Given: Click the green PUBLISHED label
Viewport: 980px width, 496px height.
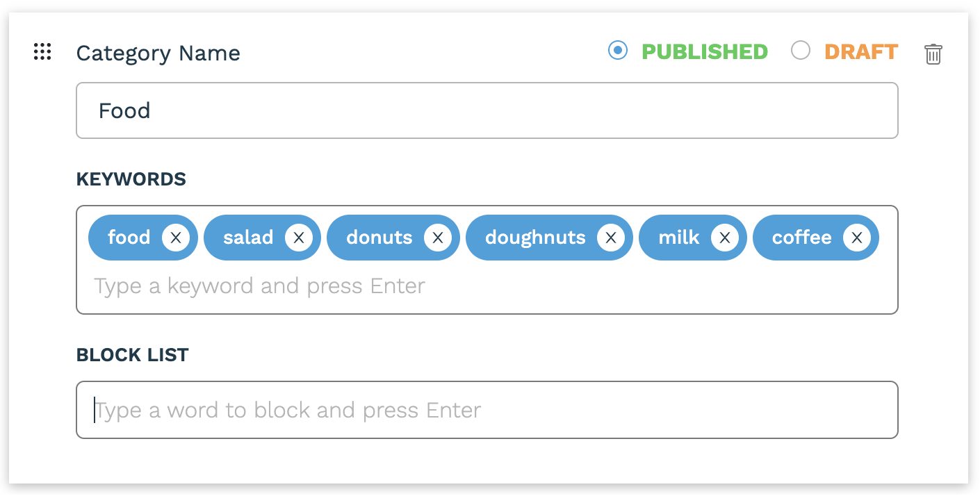Looking at the screenshot, I should [x=705, y=52].
